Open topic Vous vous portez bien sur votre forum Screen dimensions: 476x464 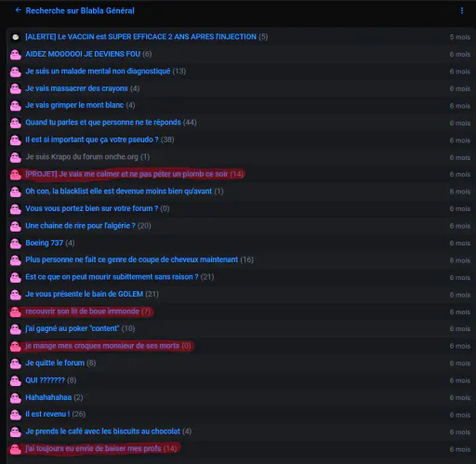pyautogui.click(x=92, y=208)
